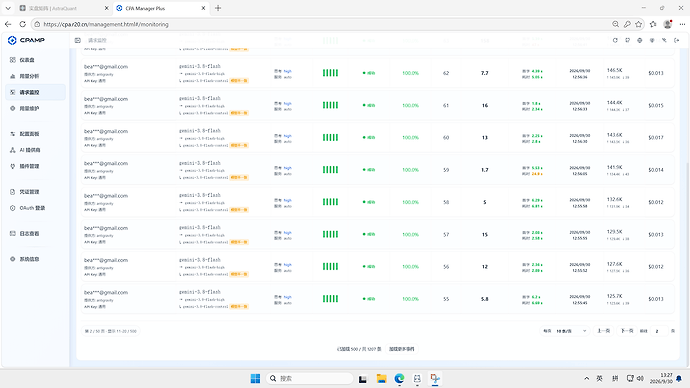
Task: Open the Windows Start menu
Action: tap(255, 378)
